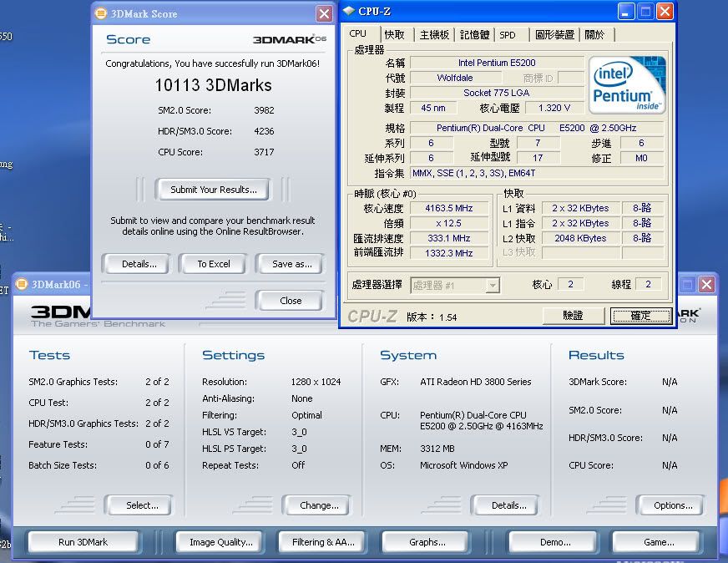
Task: Click the 10113 3DMarks score text
Action: pyautogui.click(x=213, y=85)
